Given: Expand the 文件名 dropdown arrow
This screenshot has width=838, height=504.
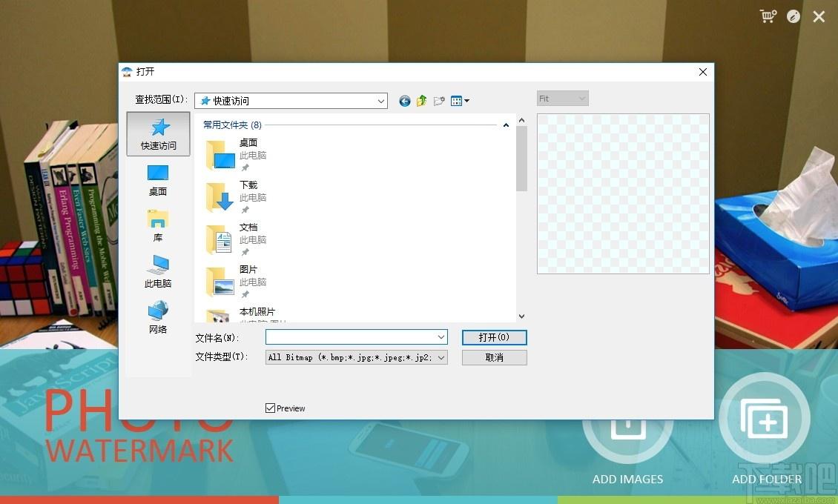Looking at the screenshot, I should tap(441, 337).
